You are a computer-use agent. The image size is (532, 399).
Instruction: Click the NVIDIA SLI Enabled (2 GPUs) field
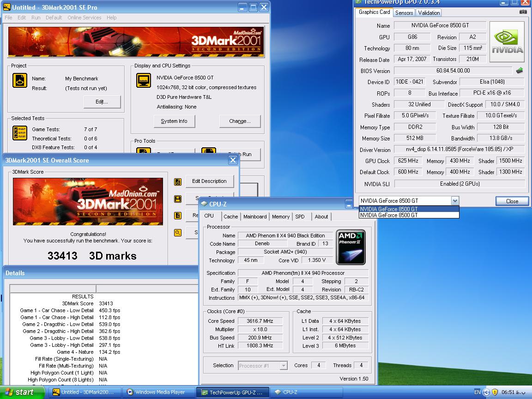(x=459, y=183)
